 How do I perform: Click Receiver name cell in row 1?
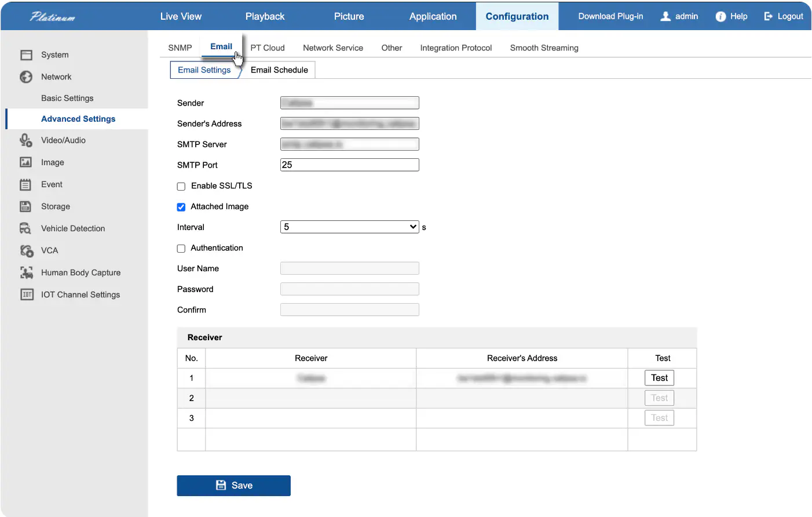(311, 378)
